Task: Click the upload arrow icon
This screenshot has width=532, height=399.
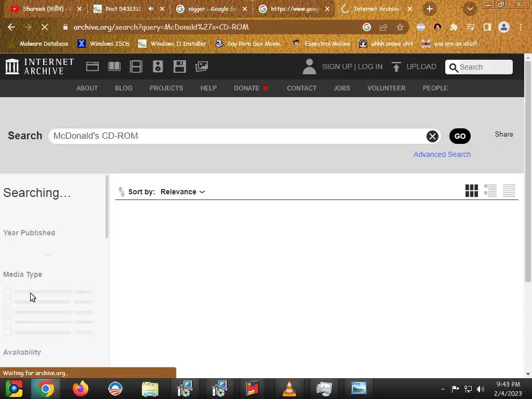Action: 396,66
